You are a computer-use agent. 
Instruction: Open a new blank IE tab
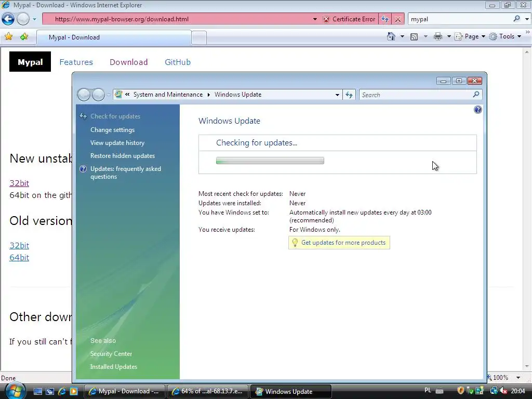(199, 37)
